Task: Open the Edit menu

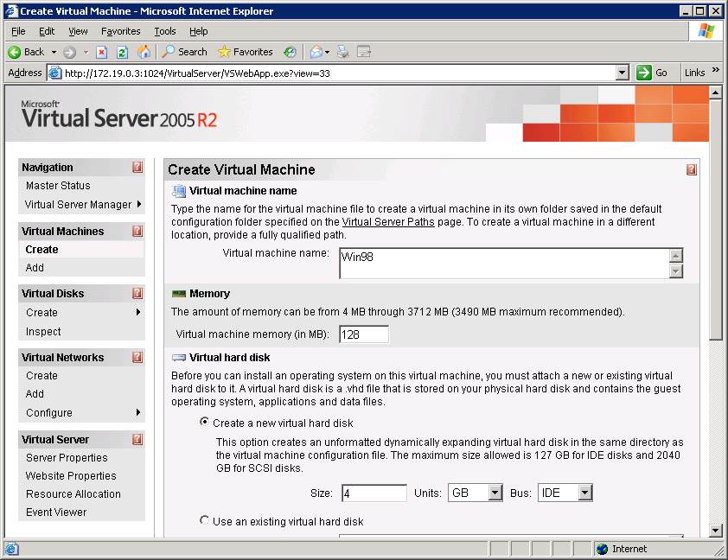Action: click(47, 31)
